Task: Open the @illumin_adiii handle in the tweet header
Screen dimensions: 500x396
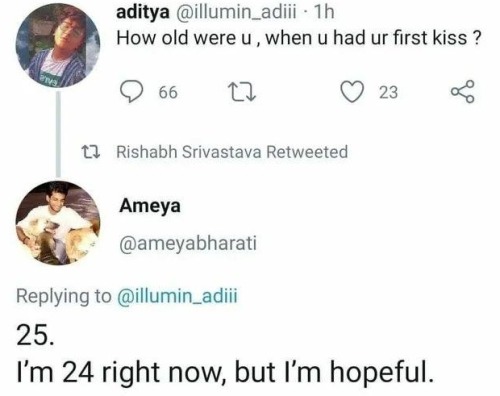Action: click(234, 13)
